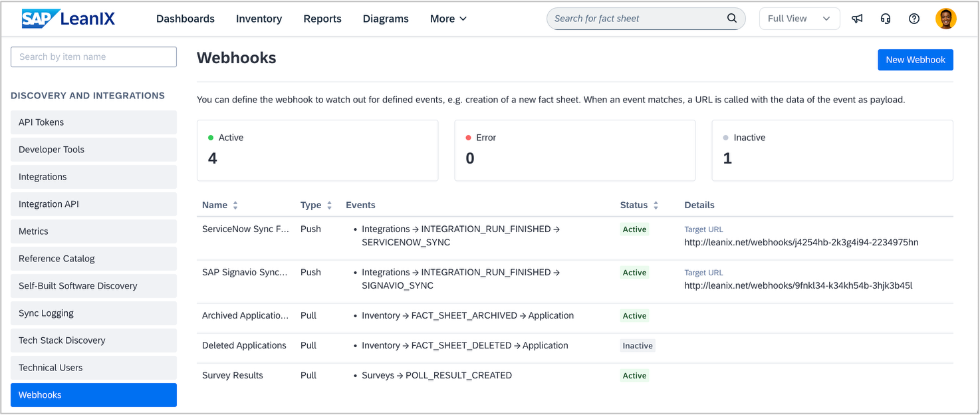The image size is (980, 415).
Task: Filter by the Error summary card
Action: [575, 150]
